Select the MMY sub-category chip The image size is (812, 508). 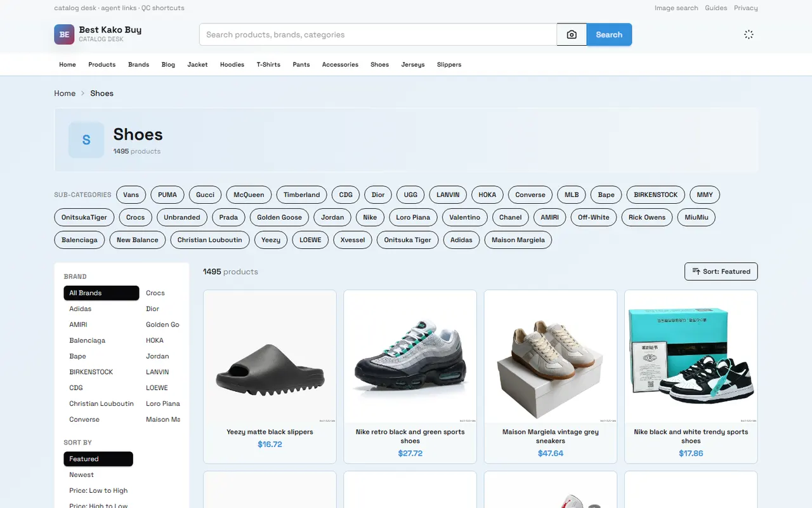[x=705, y=195]
